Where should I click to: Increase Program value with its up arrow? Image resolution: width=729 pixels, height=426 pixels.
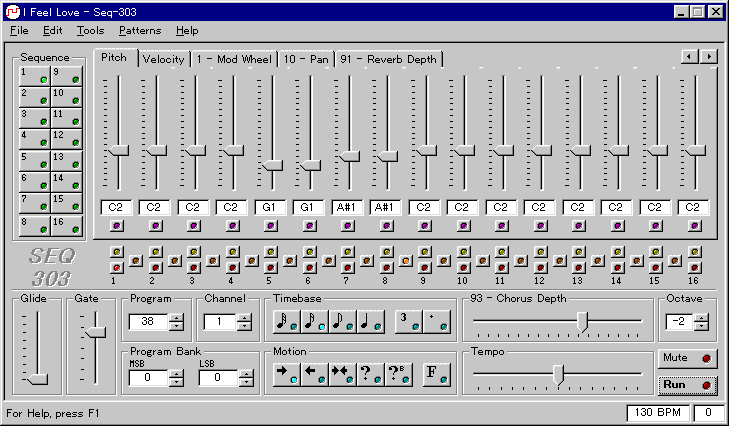(x=176, y=318)
